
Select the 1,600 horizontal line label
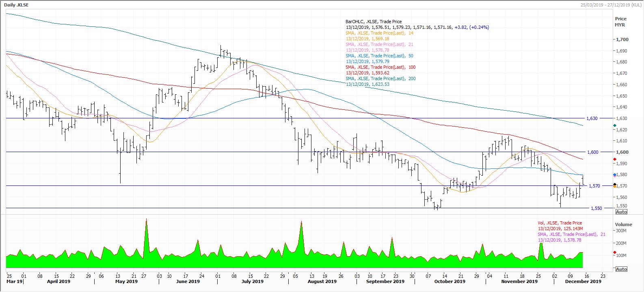pos(592,152)
